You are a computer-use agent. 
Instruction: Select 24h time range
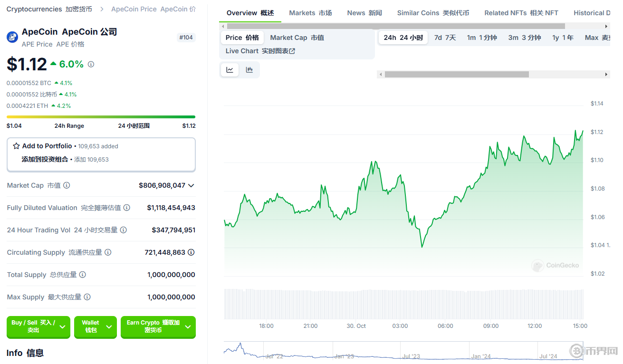pyautogui.click(x=403, y=38)
